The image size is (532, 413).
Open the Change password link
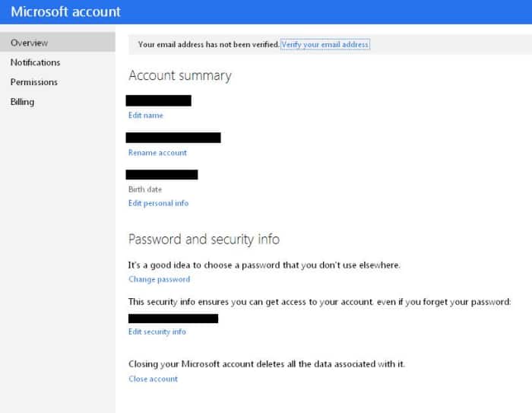[x=159, y=279]
